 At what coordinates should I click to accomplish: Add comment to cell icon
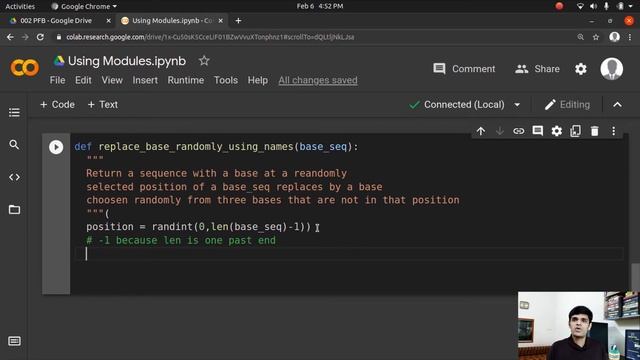coord(538,131)
